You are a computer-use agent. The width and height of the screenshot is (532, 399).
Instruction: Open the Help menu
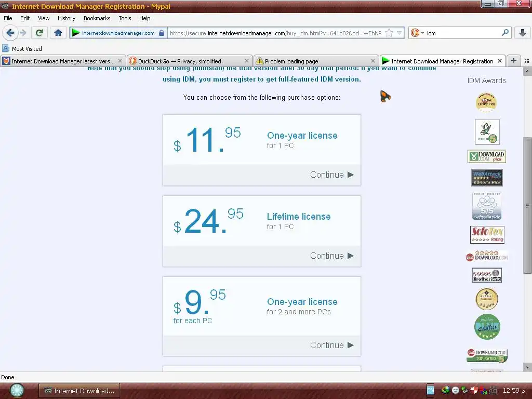pyautogui.click(x=144, y=18)
